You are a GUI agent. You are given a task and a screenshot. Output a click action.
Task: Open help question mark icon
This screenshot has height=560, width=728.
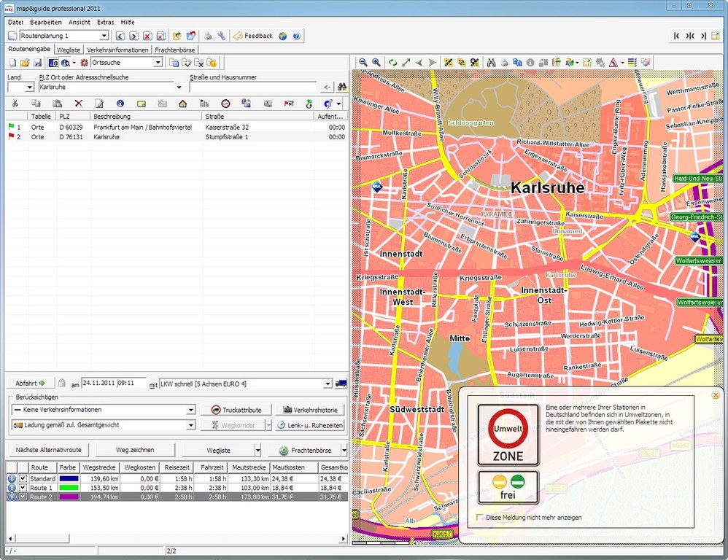(297, 36)
